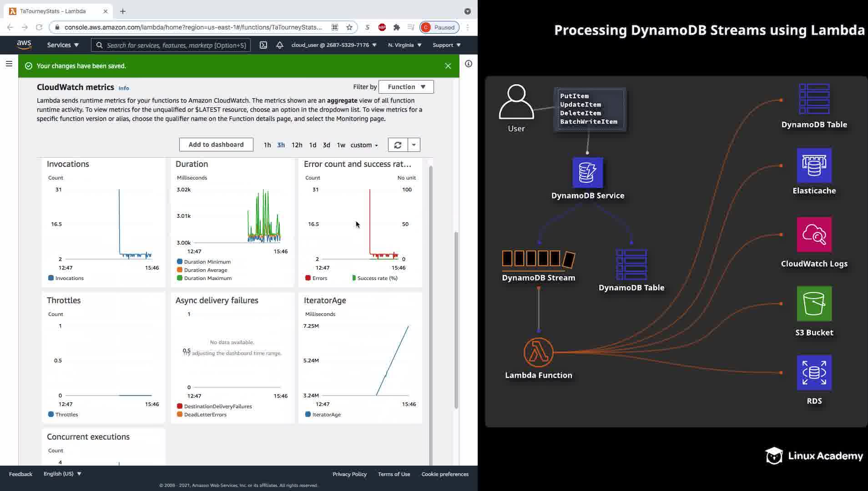The height and width of the screenshot is (491, 868).
Task: Expand the custom time range dropdown
Action: pos(364,145)
